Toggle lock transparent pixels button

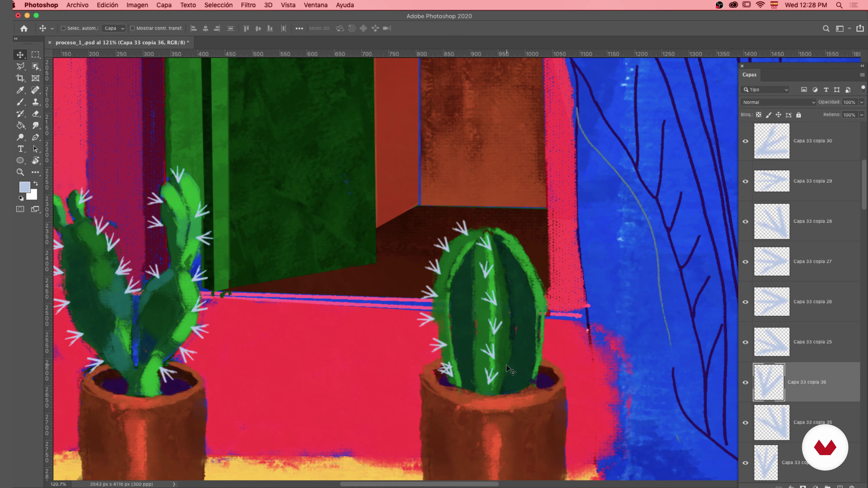759,115
